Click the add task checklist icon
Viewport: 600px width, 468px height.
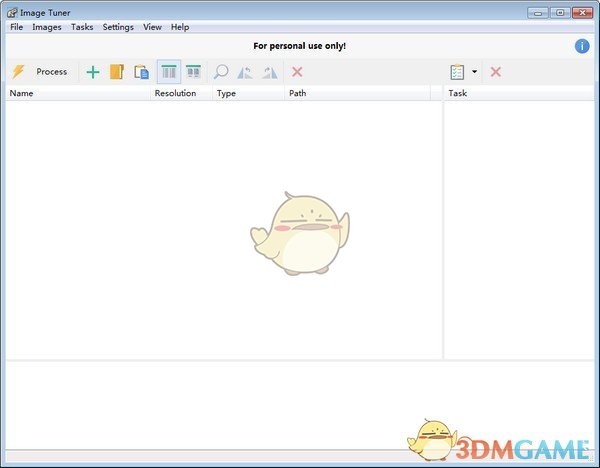coord(457,72)
